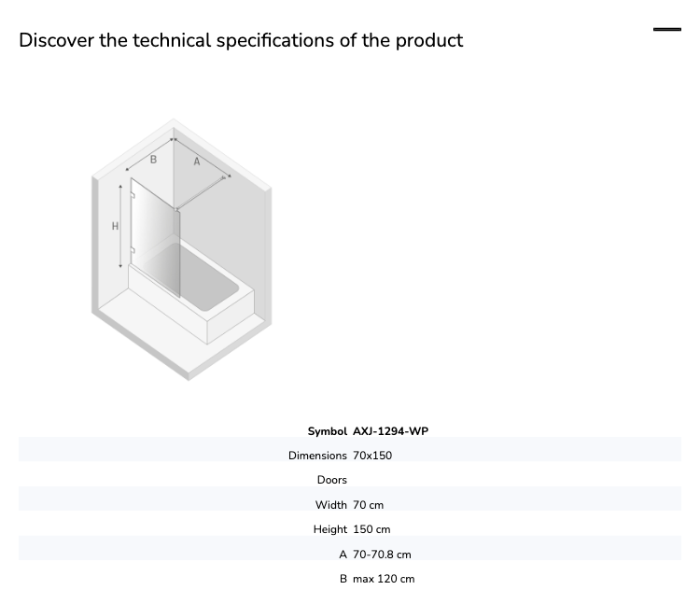The height and width of the screenshot is (604, 700).
Task: Click the Doors row label
Action: click(331, 480)
